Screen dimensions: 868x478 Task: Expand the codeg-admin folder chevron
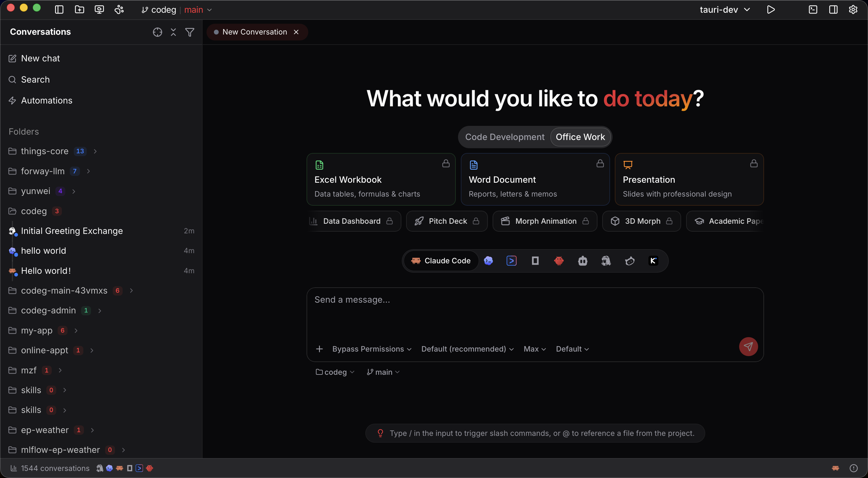point(100,310)
